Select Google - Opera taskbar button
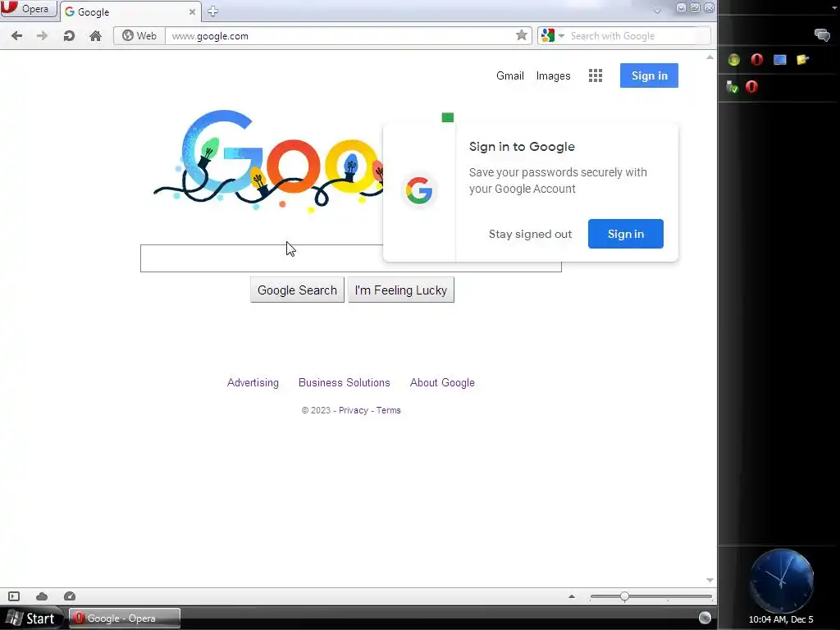Image resolution: width=840 pixels, height=630 pixels. [125, 619]
